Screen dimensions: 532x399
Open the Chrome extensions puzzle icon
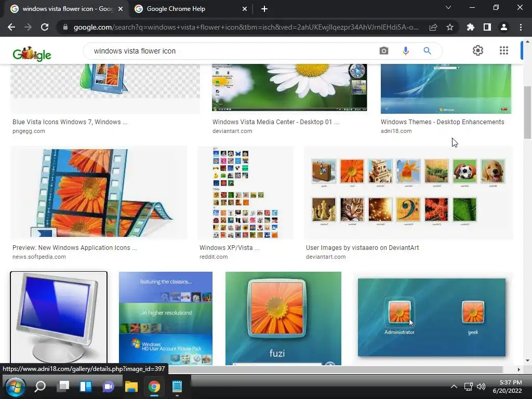(470, 27)
